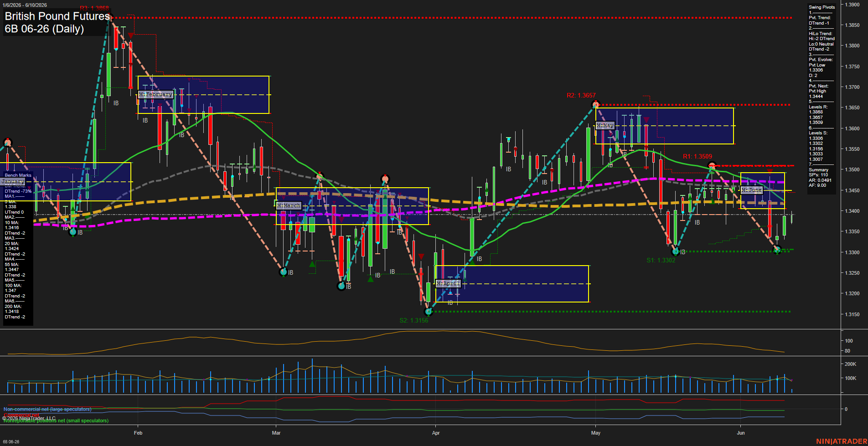Click the pivot high marker at R2 1.3657

click(x=595, y=105)
